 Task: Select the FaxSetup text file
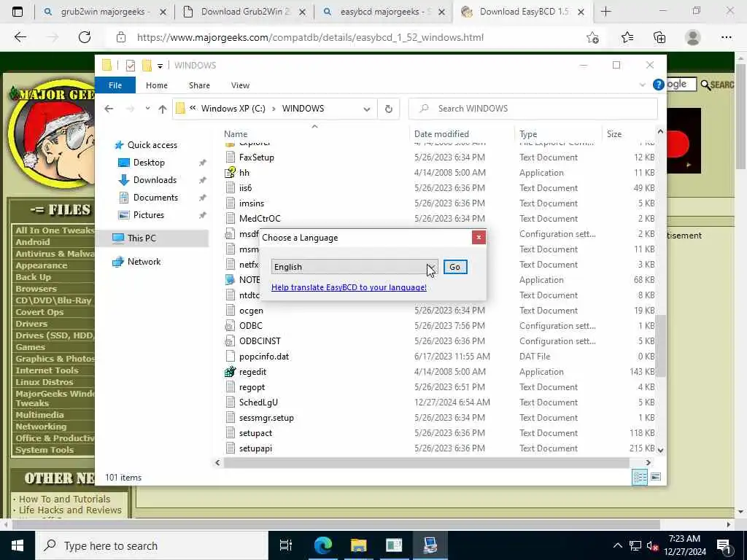257,157
